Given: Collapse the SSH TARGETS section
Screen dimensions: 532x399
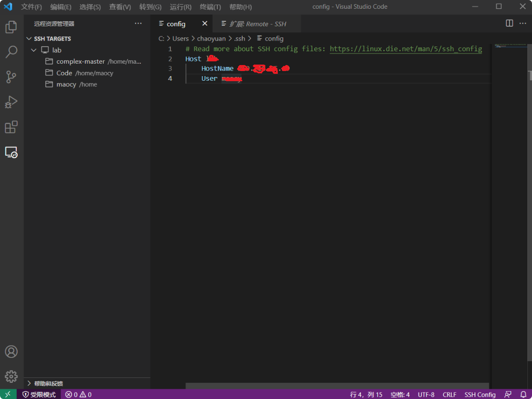Looking at the screenshot, I should [29, 39].
